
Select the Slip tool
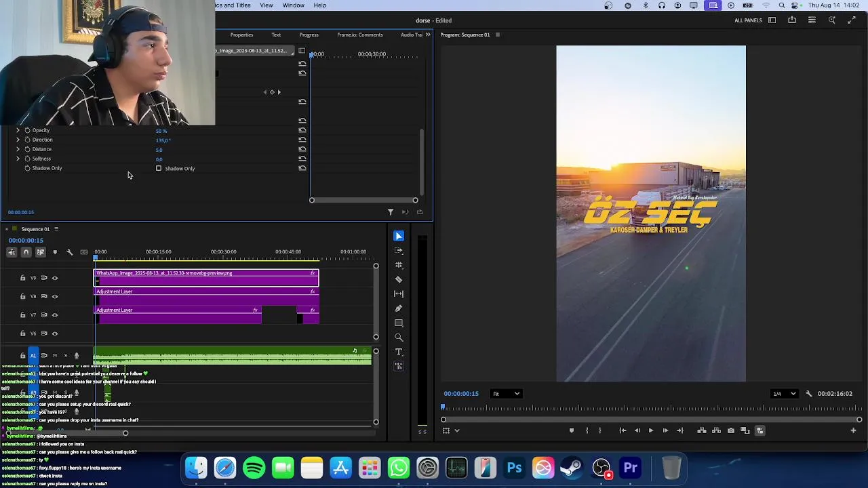point(399,293)
